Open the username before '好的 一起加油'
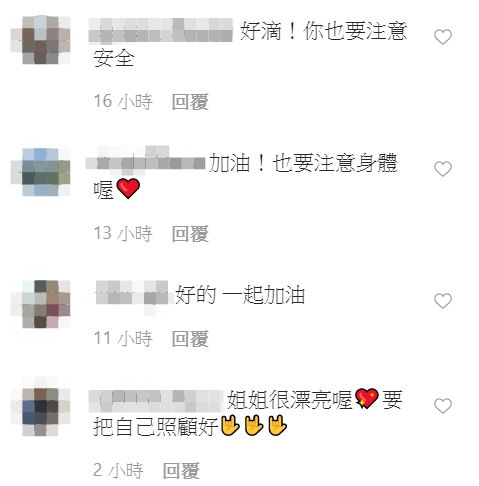The height and width of the screenshot is (486, 479). 132,294
